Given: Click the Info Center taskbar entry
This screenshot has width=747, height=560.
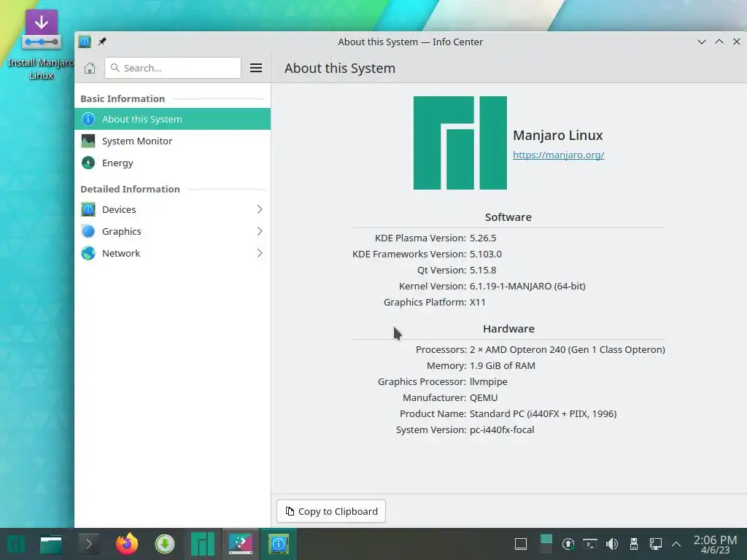Looking at the screenshot, I should (279, 544).
